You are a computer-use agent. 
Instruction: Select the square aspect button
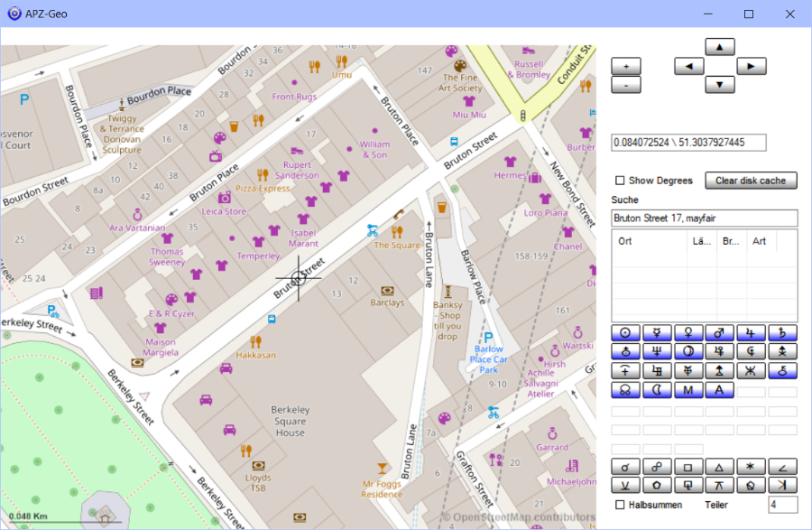pyautogui.click(x=688, y=467)
